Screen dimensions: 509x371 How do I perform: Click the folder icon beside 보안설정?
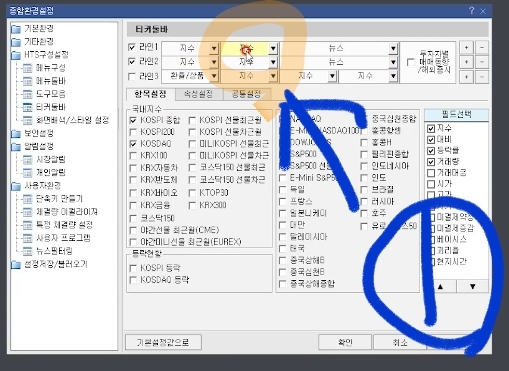(x=16, y=134)
